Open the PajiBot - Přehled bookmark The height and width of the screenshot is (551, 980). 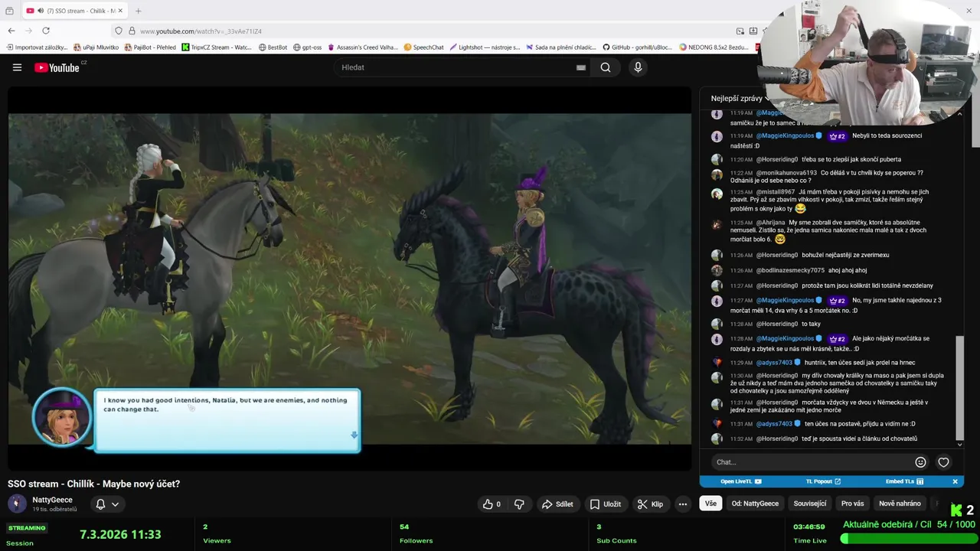click(150, 47)
